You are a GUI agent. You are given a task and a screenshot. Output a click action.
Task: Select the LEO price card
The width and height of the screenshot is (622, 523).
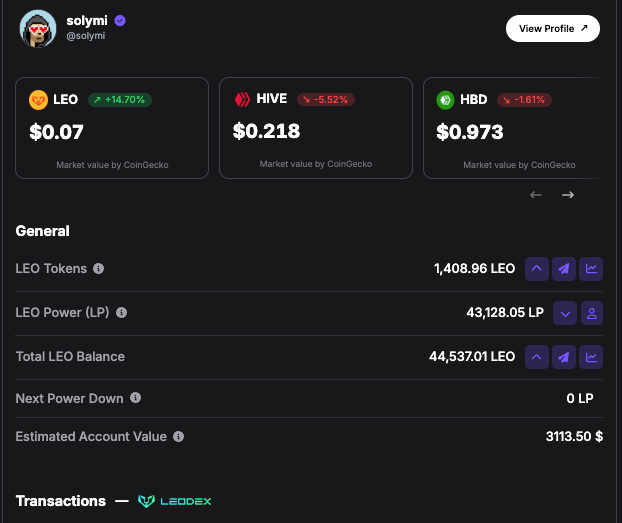112,128
